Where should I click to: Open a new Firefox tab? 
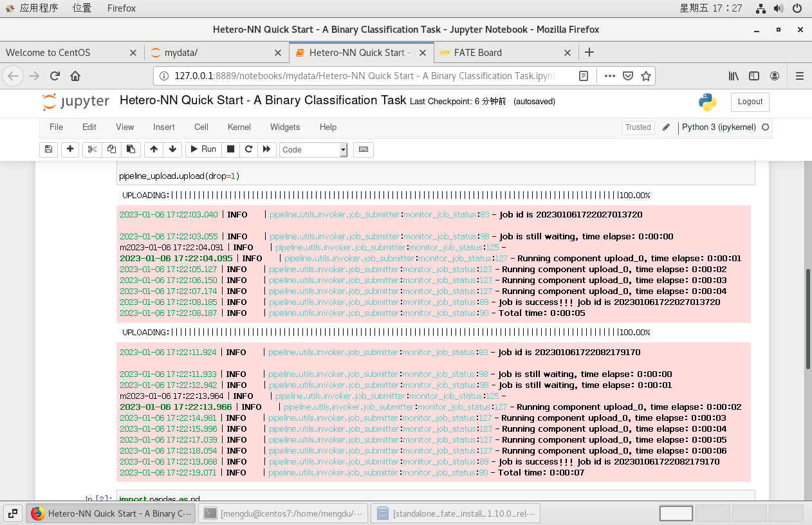tap(589, 53)
